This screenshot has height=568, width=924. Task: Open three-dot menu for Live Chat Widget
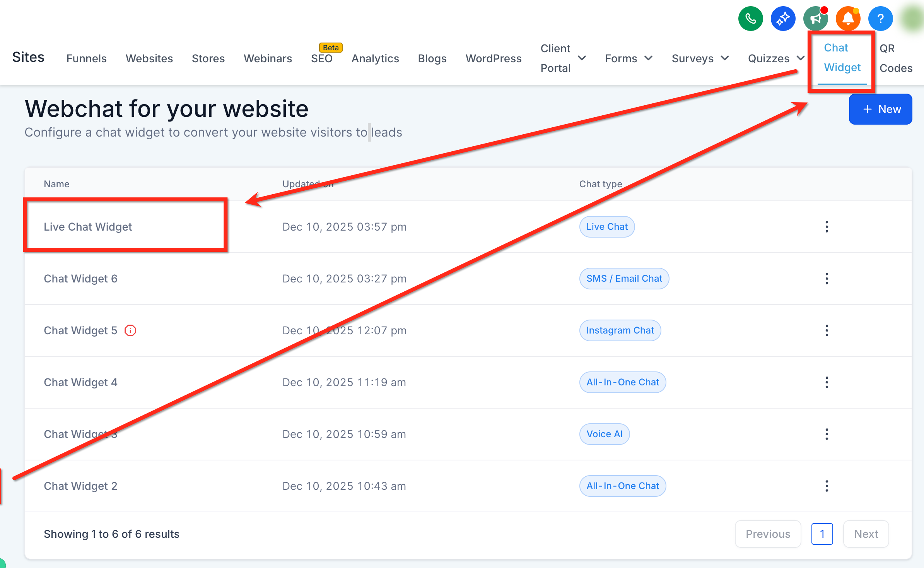point(827,227)
